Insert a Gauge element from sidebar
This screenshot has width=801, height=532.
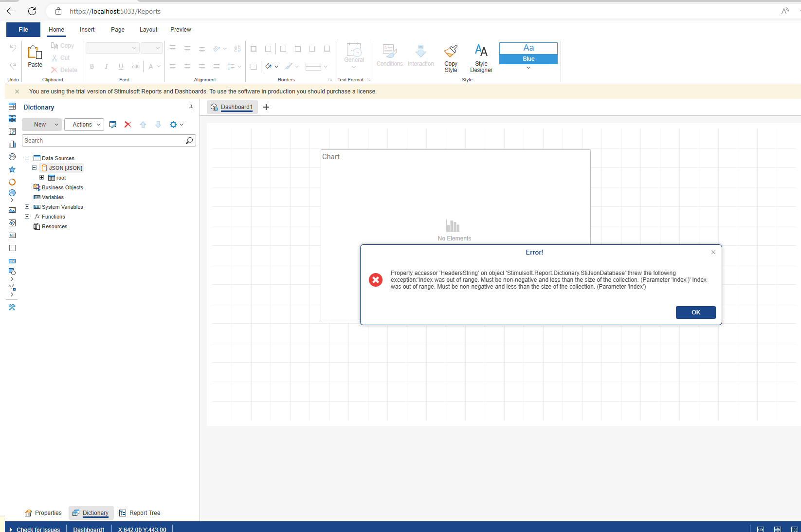12,157
